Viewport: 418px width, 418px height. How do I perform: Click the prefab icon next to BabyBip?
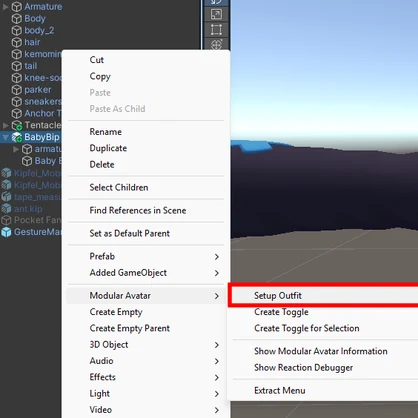[x=17, y=137]
